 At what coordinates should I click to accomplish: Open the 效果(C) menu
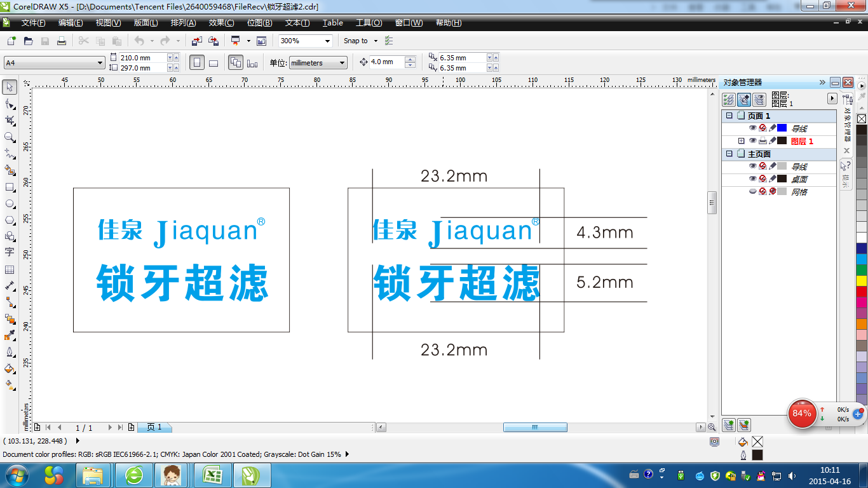click(221, 23)
